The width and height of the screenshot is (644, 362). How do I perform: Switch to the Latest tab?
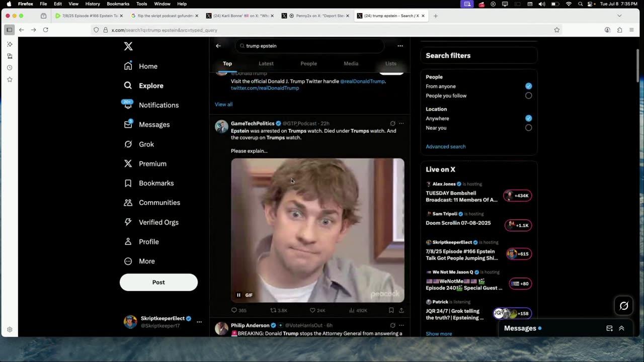click(x=266, y=64)
